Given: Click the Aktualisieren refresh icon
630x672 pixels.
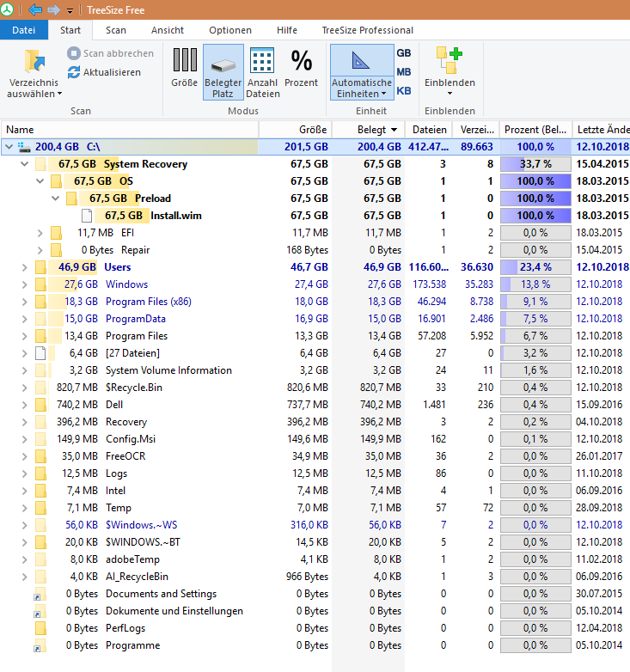Looking at the screenshot, I should pyautogui.click(x=74, y=72).
